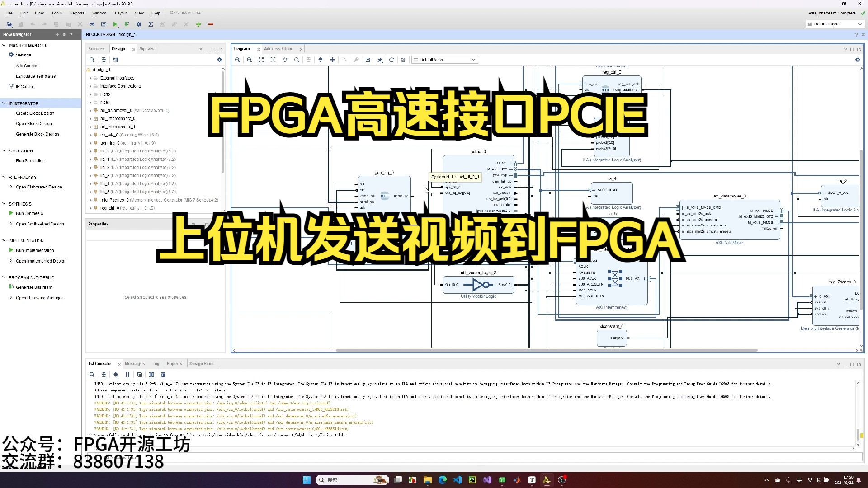Screen dimensions: 868x488
Task: Click the green plus toolbar icon
Action: [198, 24]
